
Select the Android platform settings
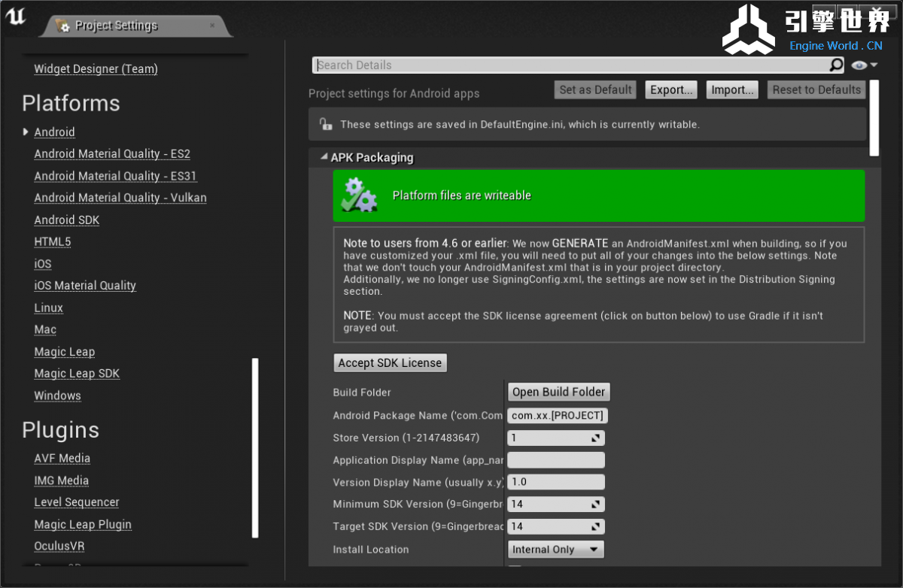tap(54, 132)
